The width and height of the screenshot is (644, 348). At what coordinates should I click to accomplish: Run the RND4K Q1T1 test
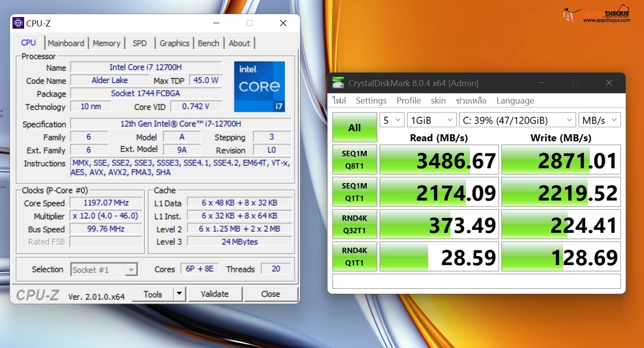point(355,256)
